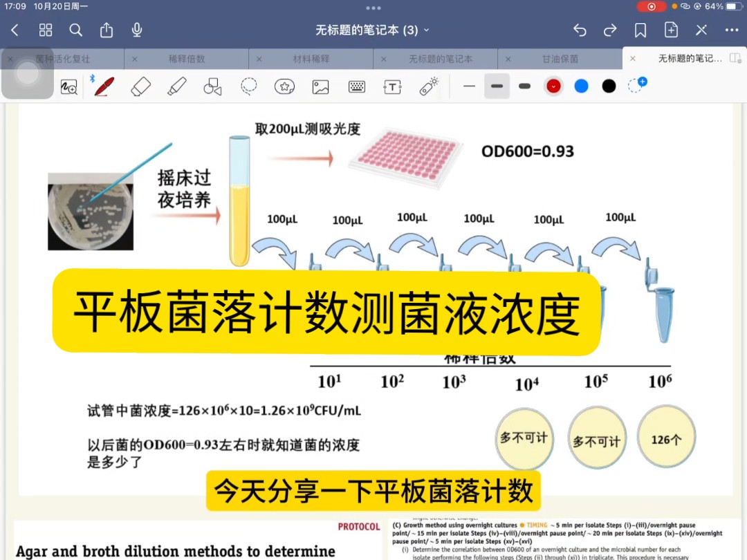Start audio recording with microphone
This screenshot has width=747, height=560.
pyautogui.click(x=137, y=30)
